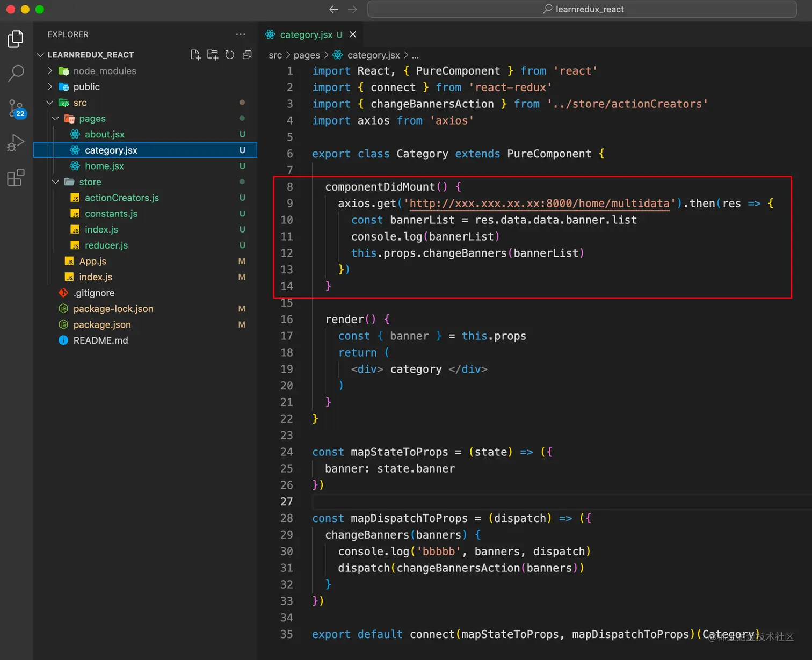Open Source Control with 22 changes

coord(16,108)
